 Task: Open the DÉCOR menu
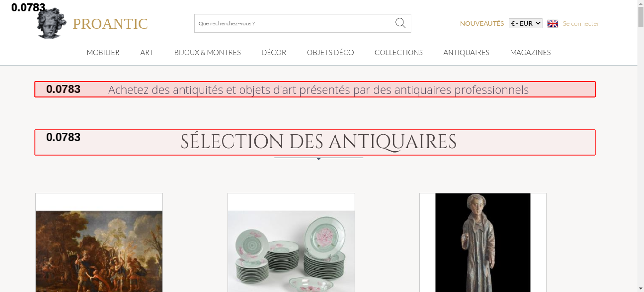point(274,52)
